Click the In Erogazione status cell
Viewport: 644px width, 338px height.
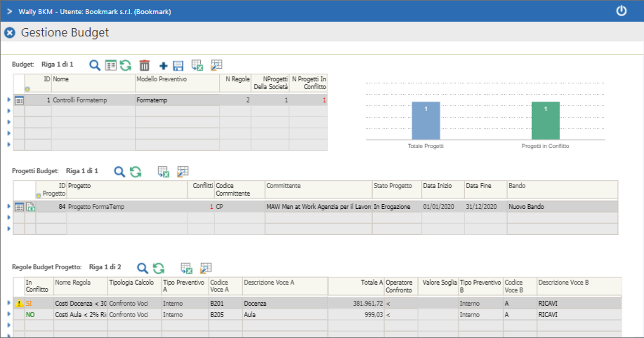click(x=397, y=206)
